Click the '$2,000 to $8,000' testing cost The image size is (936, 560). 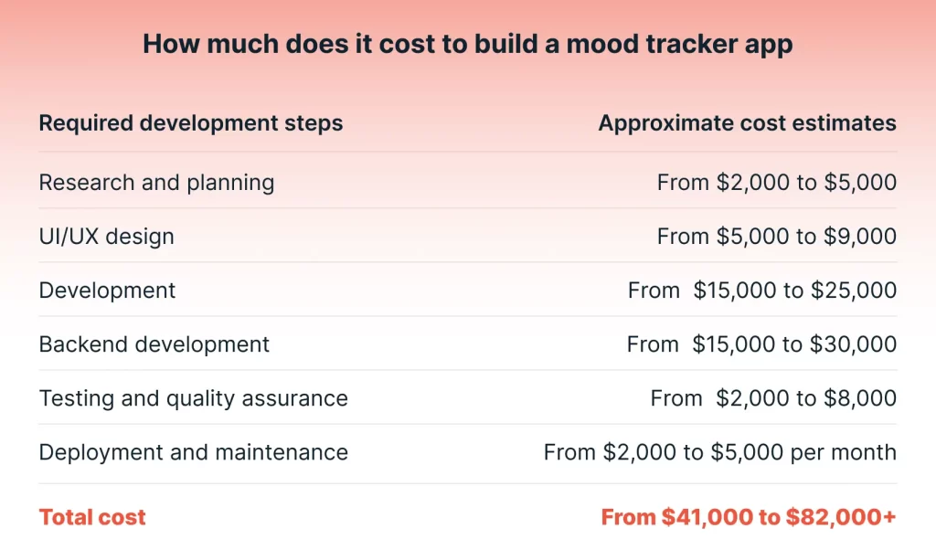click(806, 398)
